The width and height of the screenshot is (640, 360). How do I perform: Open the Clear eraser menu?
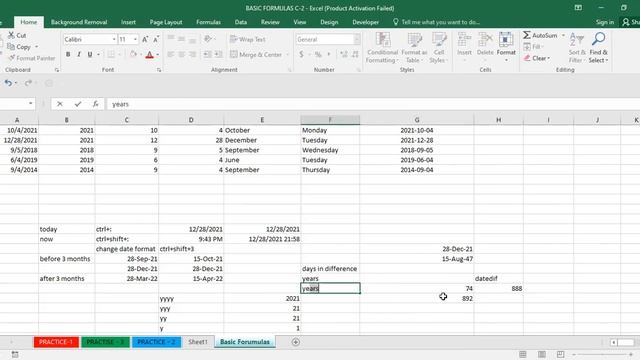pyautogui.click(x=537, y=58)
